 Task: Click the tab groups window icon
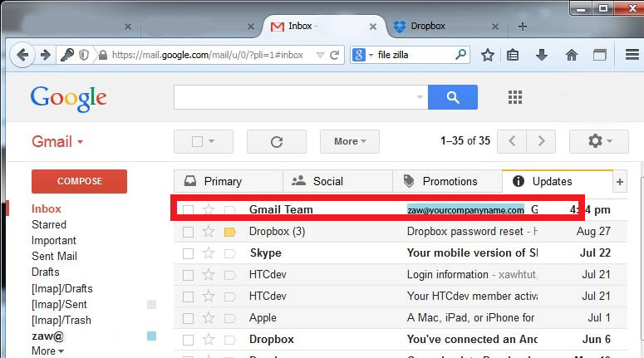pyautogui.click(x=600, y=55)
